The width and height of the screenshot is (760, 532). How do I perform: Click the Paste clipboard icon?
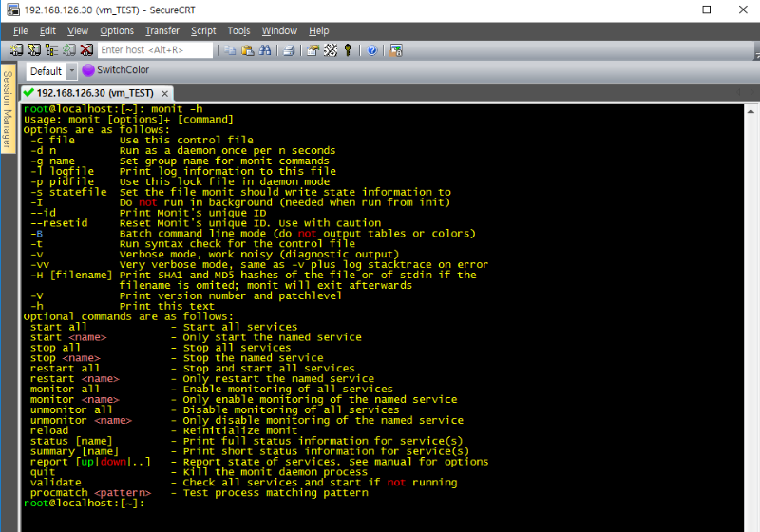248,50
